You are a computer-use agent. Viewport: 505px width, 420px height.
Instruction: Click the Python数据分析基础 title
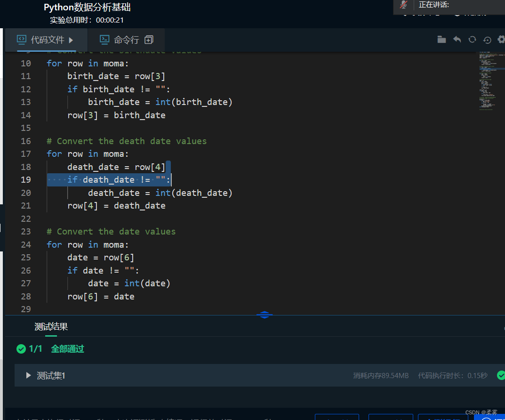click(87, 7)
